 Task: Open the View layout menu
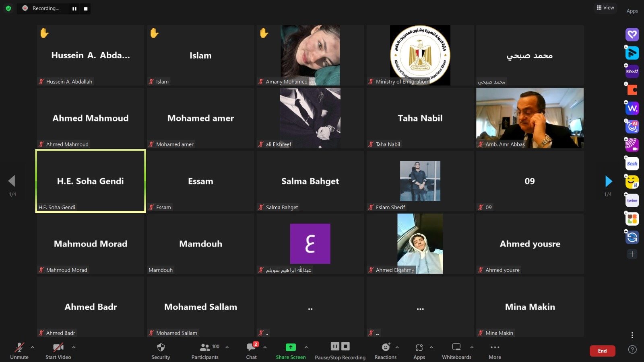pyautogui.click(x=605, y=8)
